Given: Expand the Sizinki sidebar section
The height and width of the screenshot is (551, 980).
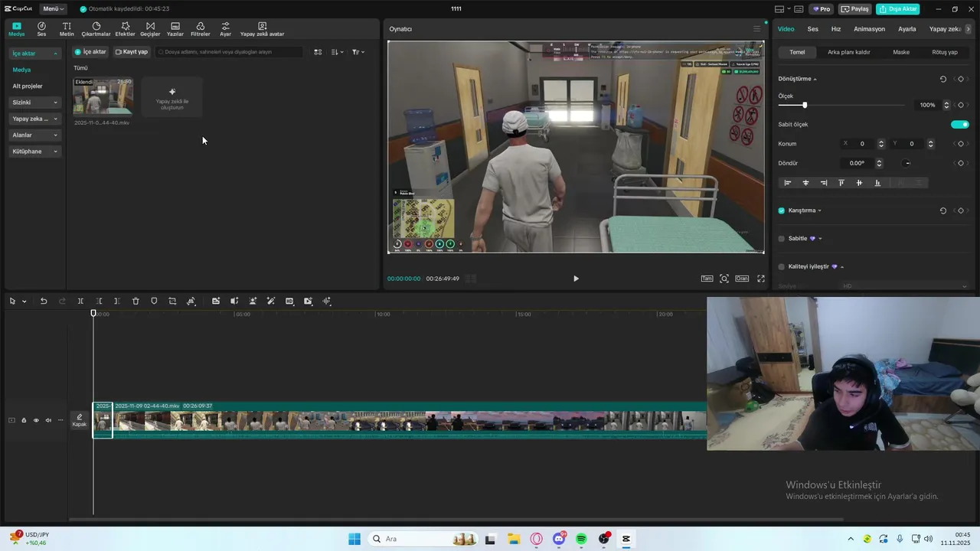Looking at the screenshot, I should pyautogui.click(x=34, y=103).
